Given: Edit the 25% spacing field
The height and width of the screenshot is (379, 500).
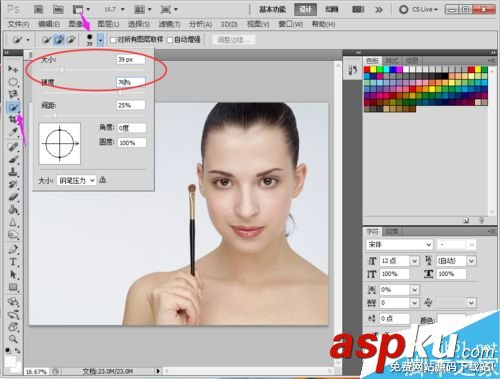Looking at the screenshot, I should point(131,105).
